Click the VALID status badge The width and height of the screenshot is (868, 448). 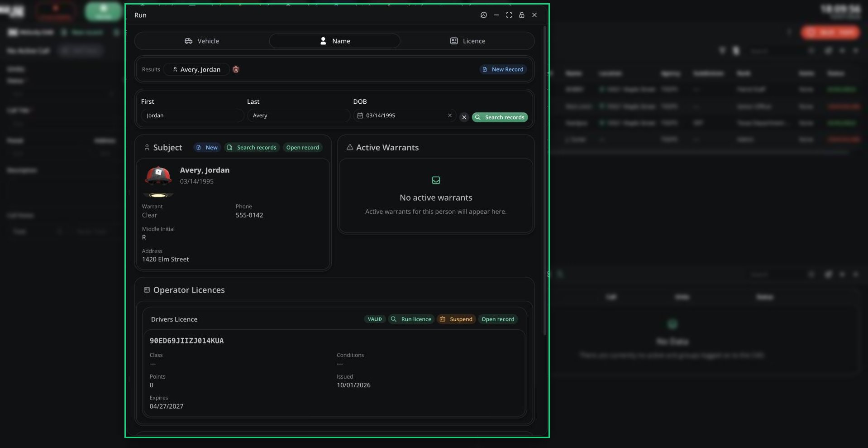pyautogui.click(x=375, y=319)
